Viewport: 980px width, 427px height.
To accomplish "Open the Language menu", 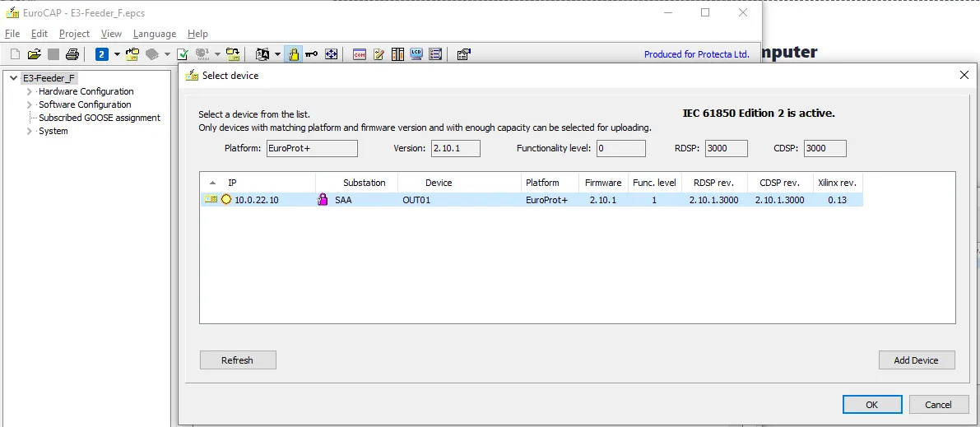I will (x=155, y=34).
